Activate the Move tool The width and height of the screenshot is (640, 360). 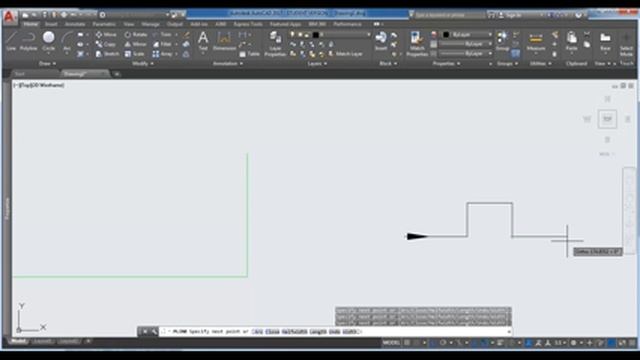[106, 35]
